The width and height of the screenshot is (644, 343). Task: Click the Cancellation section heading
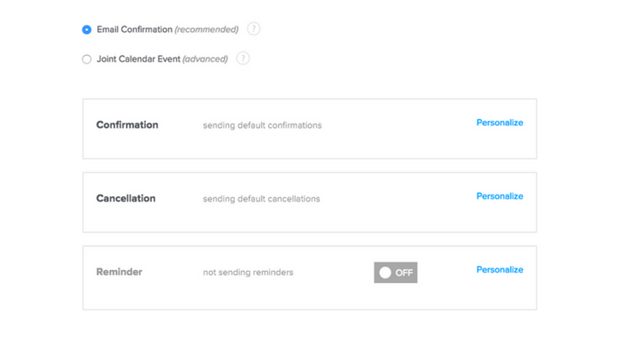125,199
